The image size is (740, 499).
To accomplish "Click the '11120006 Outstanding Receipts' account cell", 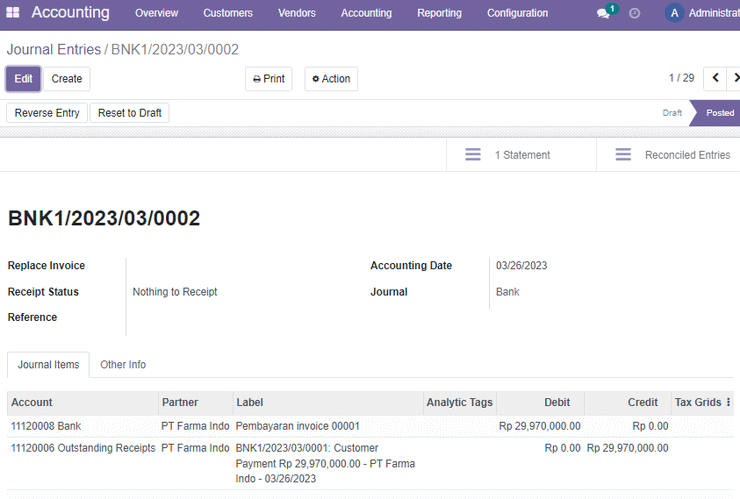I will pos(83,448).
